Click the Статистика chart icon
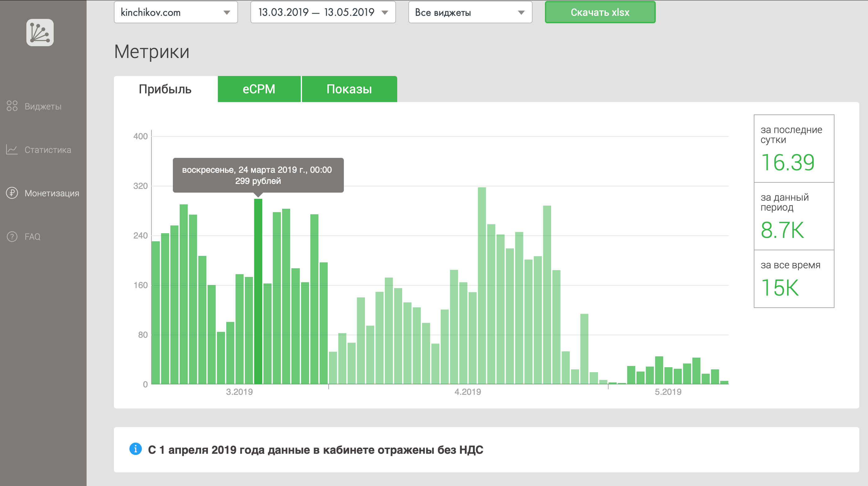The width and height of the screenshot is (868, 486). pos(12,149)
